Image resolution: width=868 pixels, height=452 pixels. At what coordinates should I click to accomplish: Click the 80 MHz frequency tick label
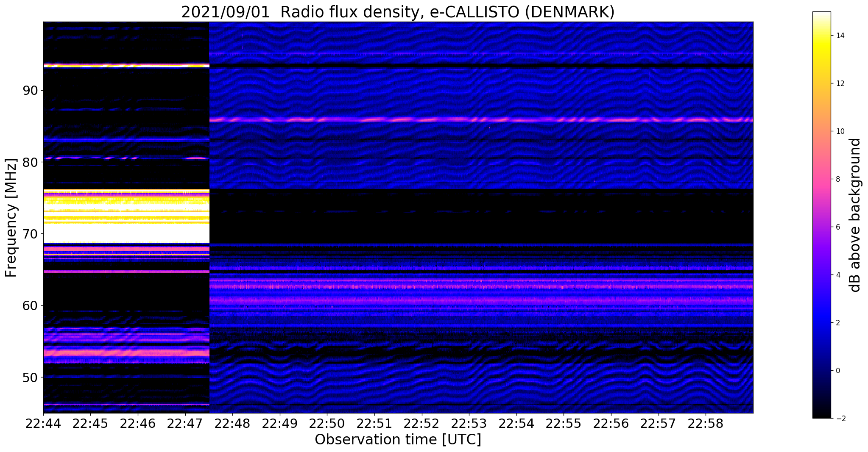31,162
